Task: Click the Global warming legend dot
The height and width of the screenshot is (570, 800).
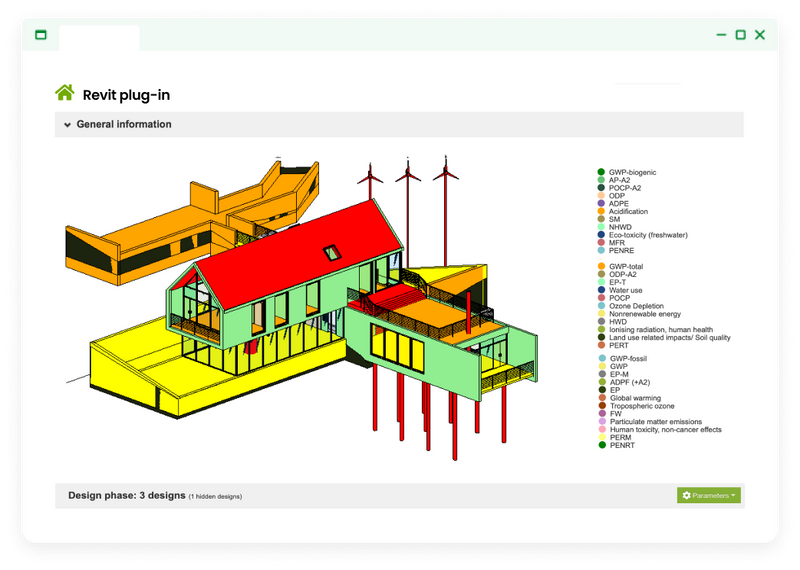Action: [x=601, y=398]
